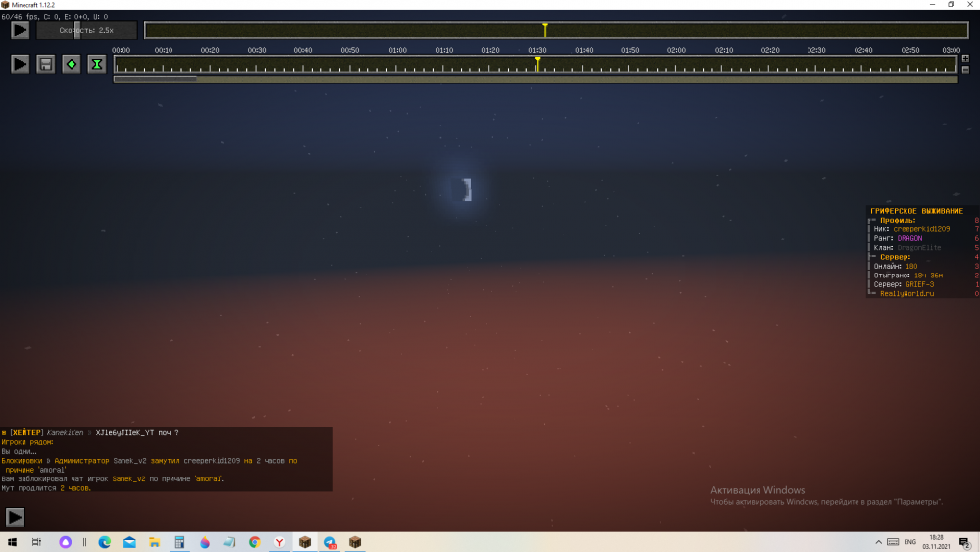The width and height of the screenshot is (980, 552).
Task: Change the ENG input language
Action: (x=910, y=542)
